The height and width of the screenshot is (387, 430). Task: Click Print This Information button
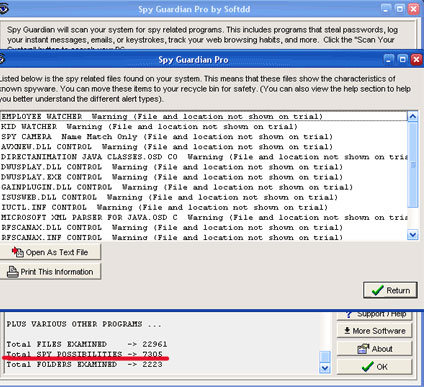[x=50, y=272]
